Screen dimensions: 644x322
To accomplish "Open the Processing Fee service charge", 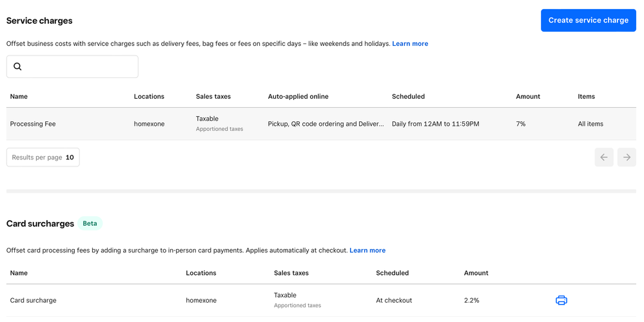I will [x=33, y=124].
